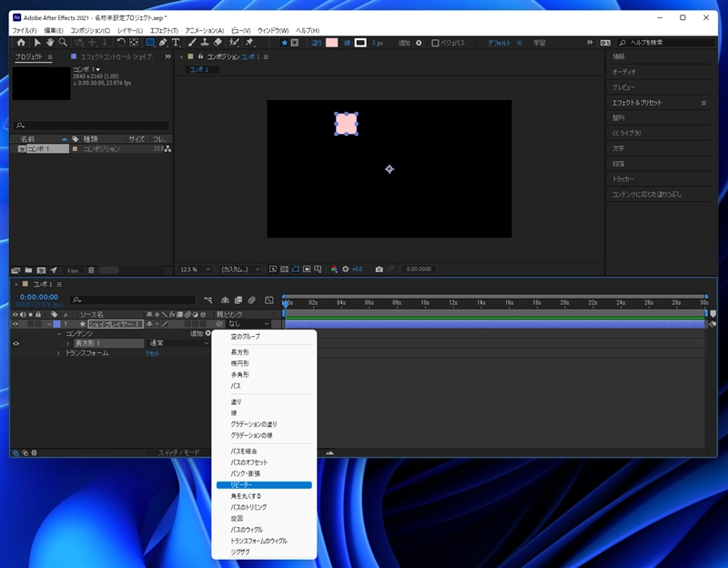Image resolution: width=728 pixels, height=568 pixels.
Task: Select the Zoom tool magnifier icon
Action: pos(63,42)
